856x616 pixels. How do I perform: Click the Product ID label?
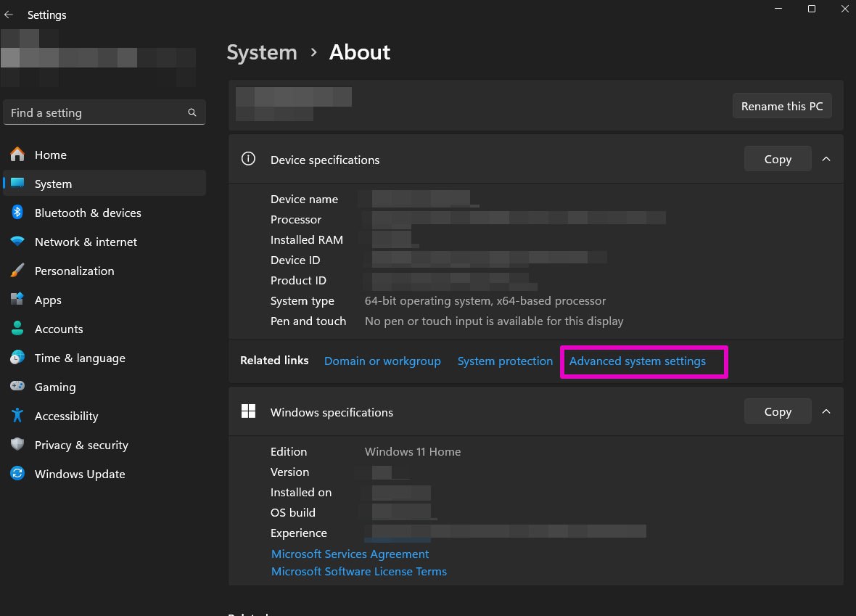(x=299, y=280)
